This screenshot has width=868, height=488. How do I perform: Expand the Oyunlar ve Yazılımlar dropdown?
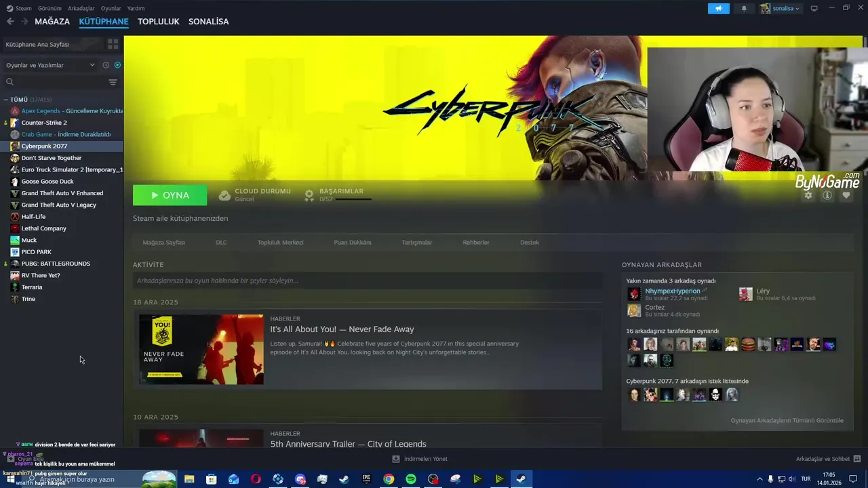point(50,65)
